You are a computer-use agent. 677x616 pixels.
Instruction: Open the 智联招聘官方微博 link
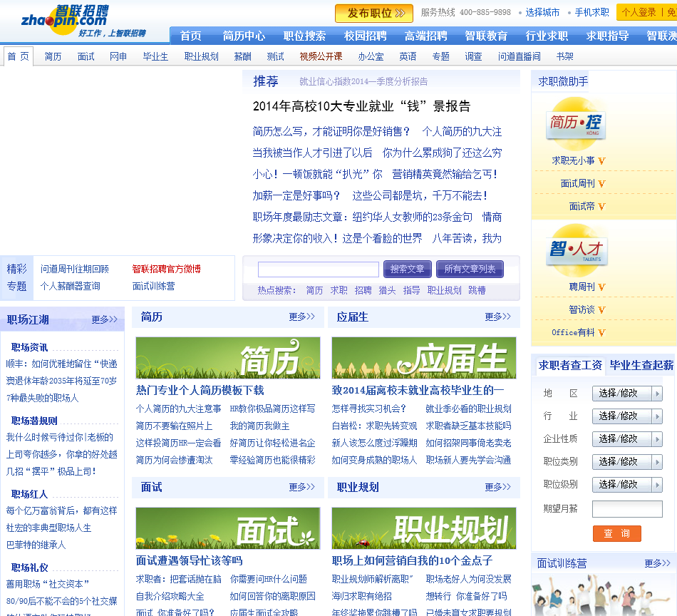tap(166, 269)
